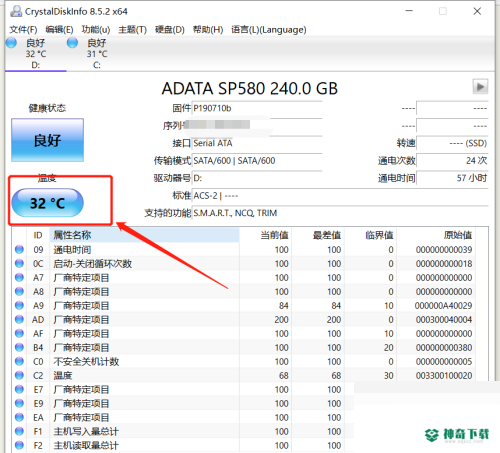Image resolution: width=500 pixels, height=453 pixels.
Task: Click the 临界值 column header
Action: [x=370, y=235]
